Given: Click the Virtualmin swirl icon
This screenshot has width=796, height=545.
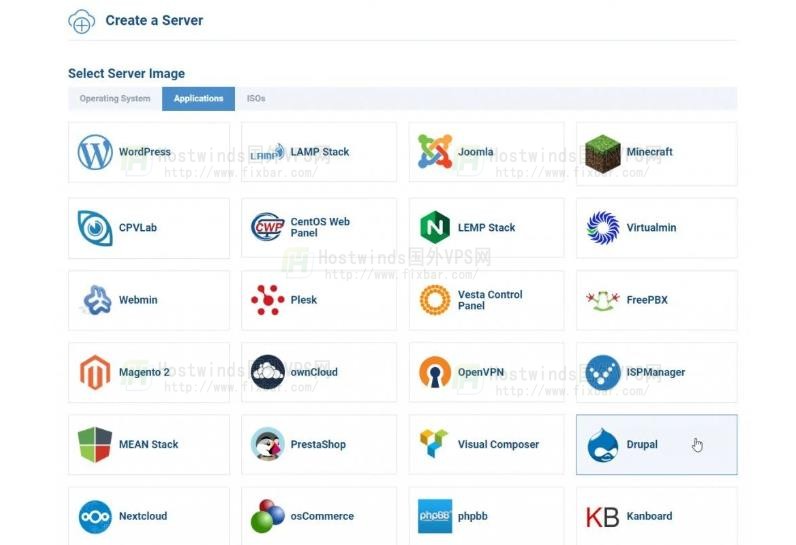Looking at the screenshot, I should point(603,228).
